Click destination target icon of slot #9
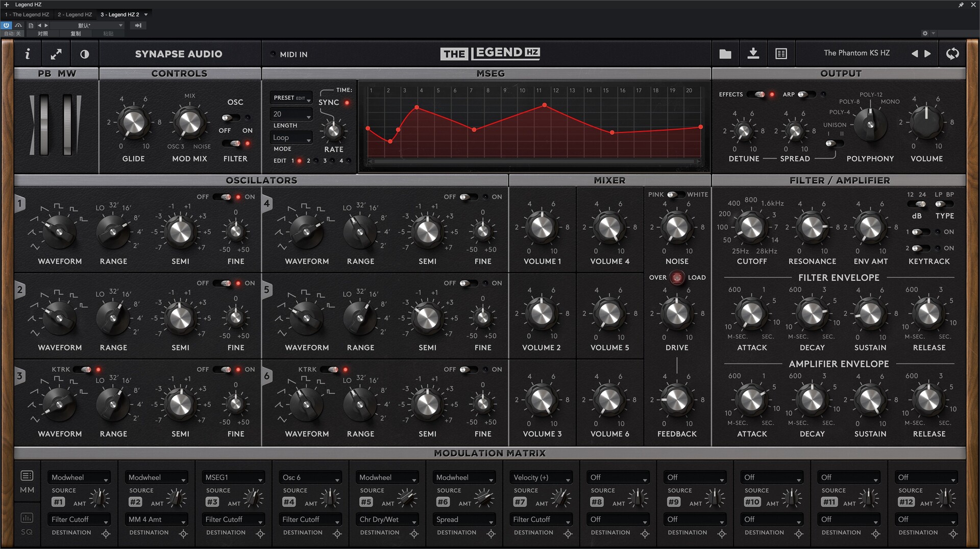Viewport: 980px width, 549px height. tap(722, 534)
